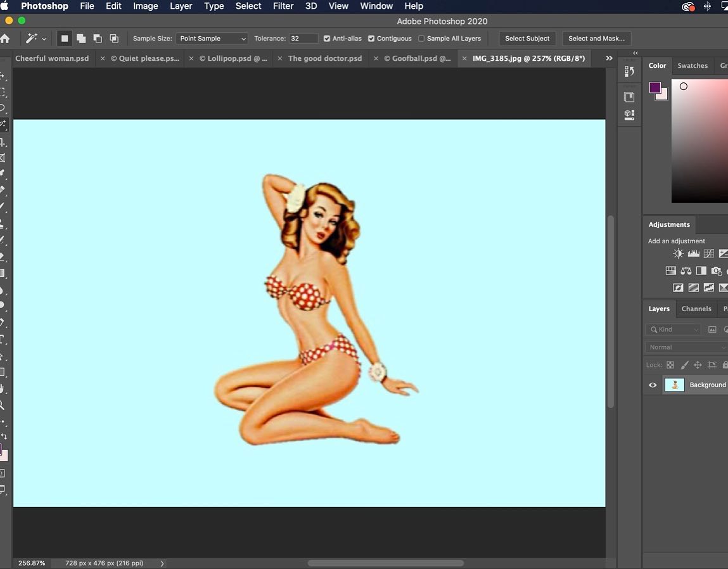
Task: Open the Sample Size dropdown
Action: 212,39
